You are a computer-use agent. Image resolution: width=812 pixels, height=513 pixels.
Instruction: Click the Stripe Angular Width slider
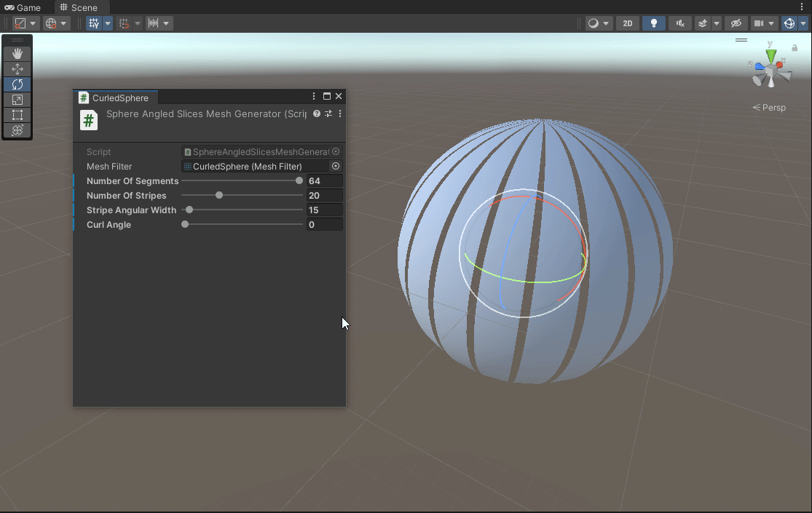click(x=243, y=210)
